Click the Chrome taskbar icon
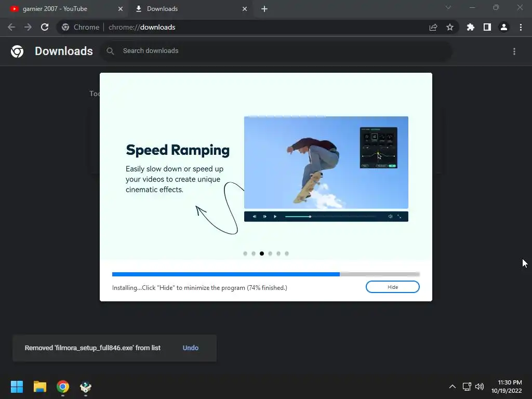This screenshot has height=399, width=532. pos(63,387)
